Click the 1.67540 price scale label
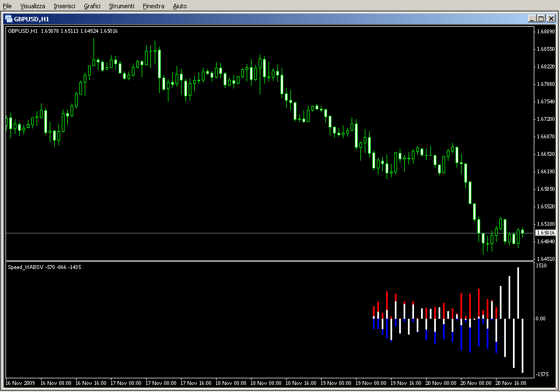560x392 pixels. pos(546,101)
